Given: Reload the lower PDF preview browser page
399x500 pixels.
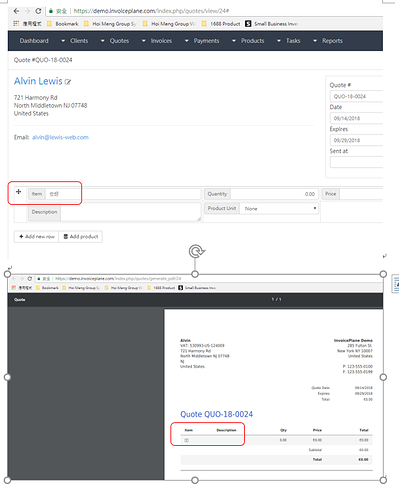Looking at the screenshot, I should pos(30,279).
